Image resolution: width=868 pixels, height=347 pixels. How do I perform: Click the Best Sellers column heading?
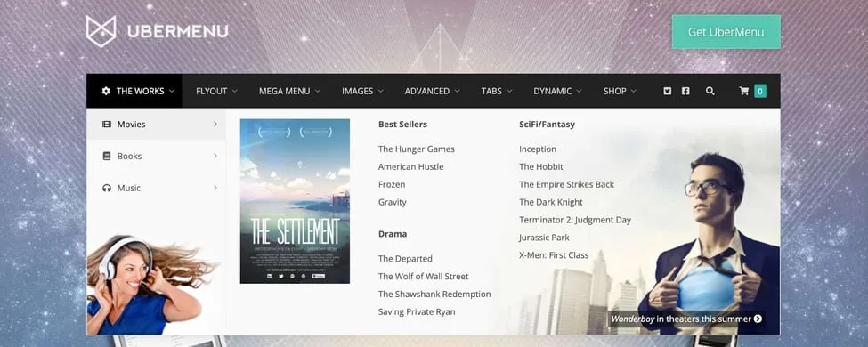click(x=402, y=124)
